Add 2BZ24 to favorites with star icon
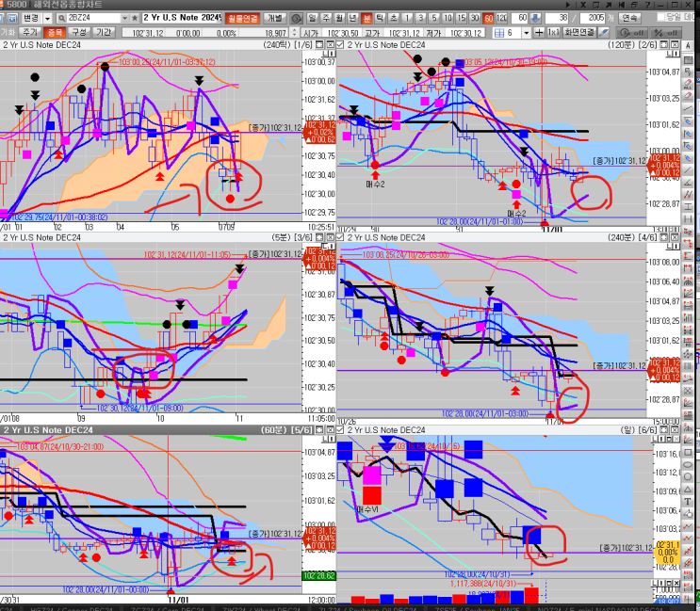The width and height of the screenshot is (700, 611). pyautogui.click(x=135, y=18)
